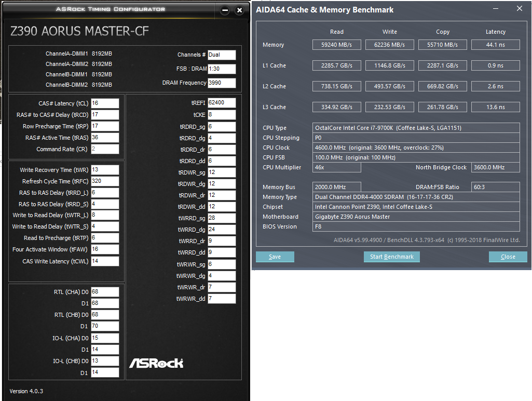532x401 pixels.
Task: Click the DRAM:FSB Ratio value 60:3
Action: click(x=495, y=187)
